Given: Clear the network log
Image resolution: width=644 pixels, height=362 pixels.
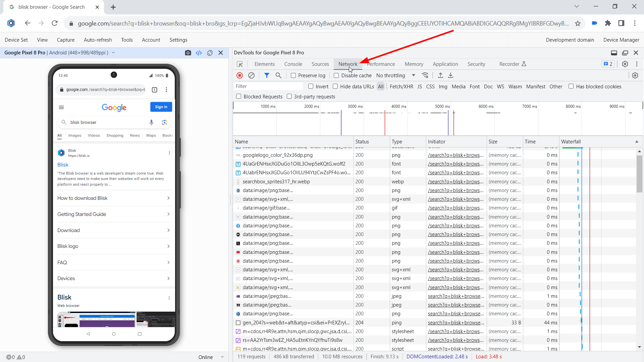Looking at the screenshot, I should click(251, 76).
